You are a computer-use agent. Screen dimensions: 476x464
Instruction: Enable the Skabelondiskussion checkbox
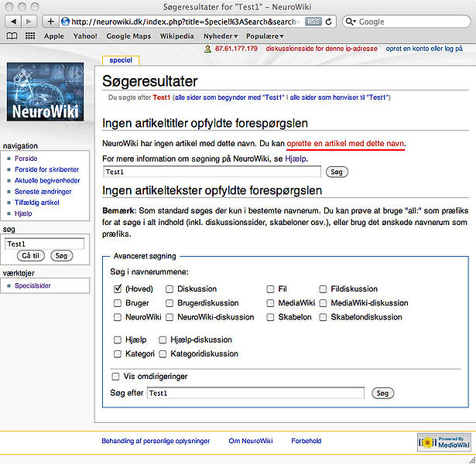click(x=323, y=317)
